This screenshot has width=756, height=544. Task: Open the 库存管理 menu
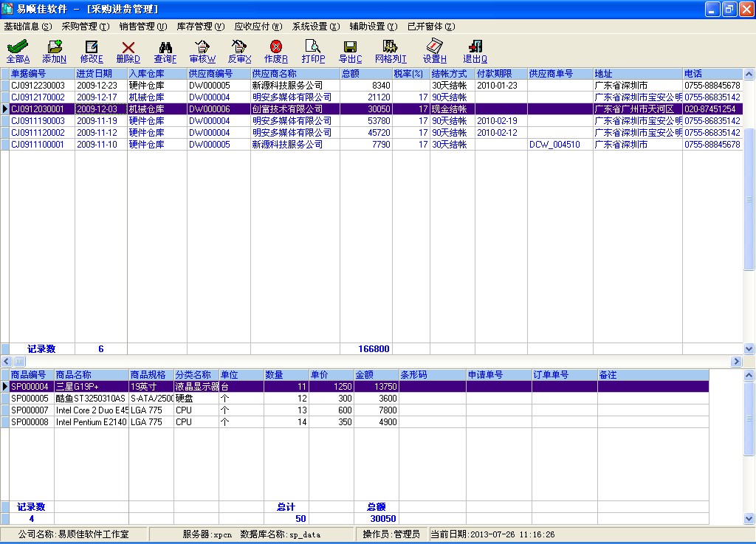pos(201,27)
